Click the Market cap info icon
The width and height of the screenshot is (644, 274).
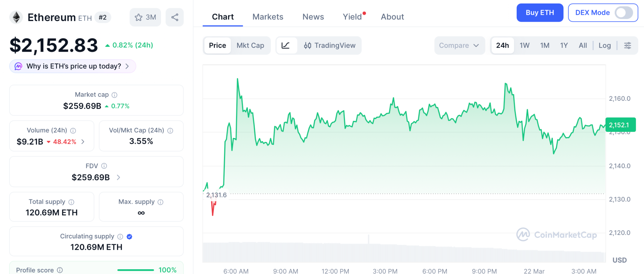pos(114,95)
